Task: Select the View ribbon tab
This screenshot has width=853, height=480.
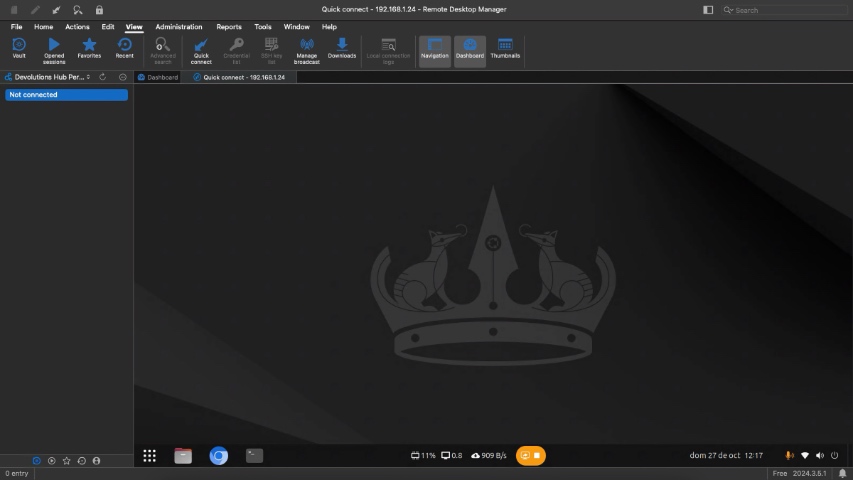Action: pyautogui.click(x=134, y=27)
